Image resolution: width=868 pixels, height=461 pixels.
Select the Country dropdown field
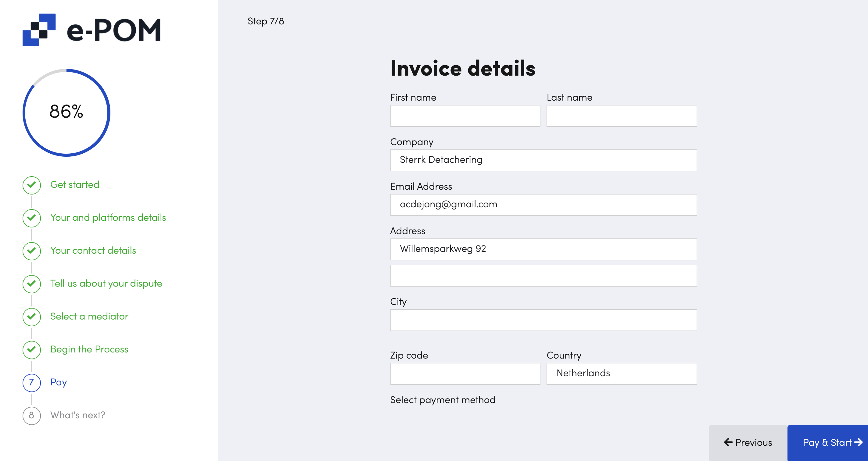click(621, 373)
